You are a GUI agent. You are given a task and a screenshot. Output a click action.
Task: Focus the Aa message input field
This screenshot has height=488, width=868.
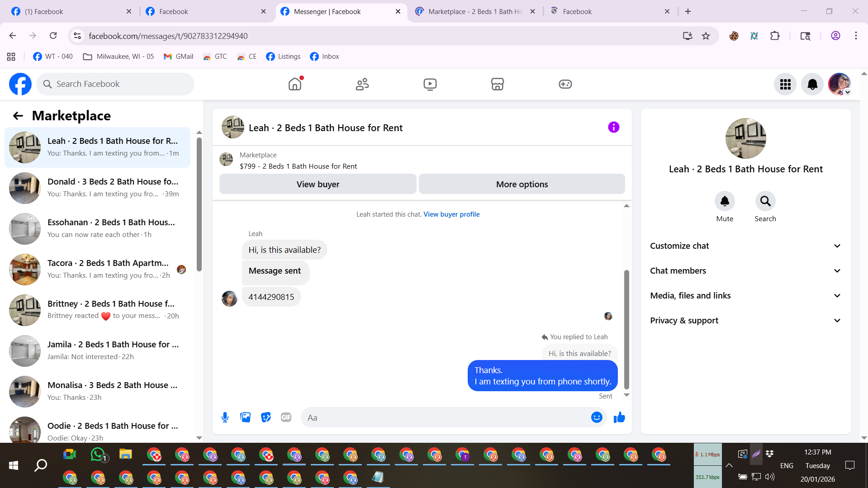[x=446, y=417]
